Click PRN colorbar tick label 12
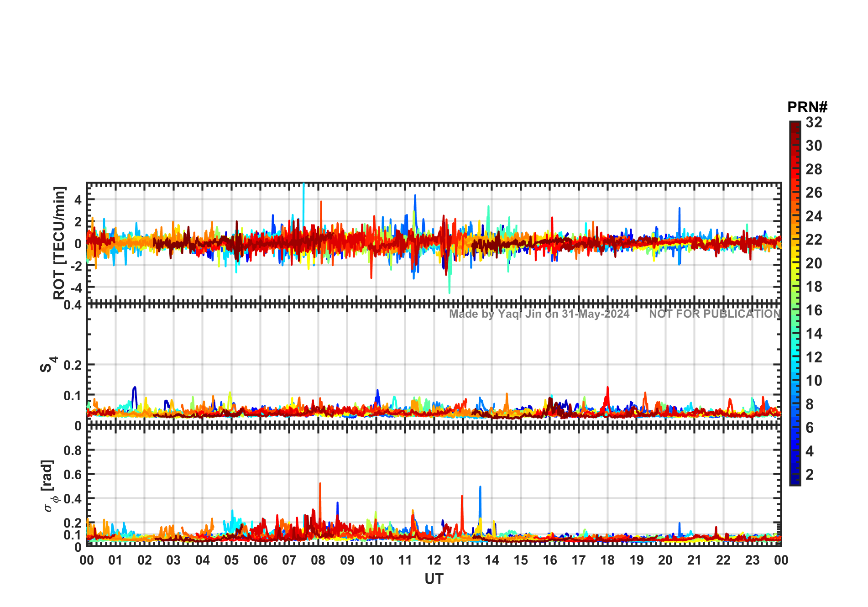This screenshot has width=868, height=607. [x=814, y=357]
